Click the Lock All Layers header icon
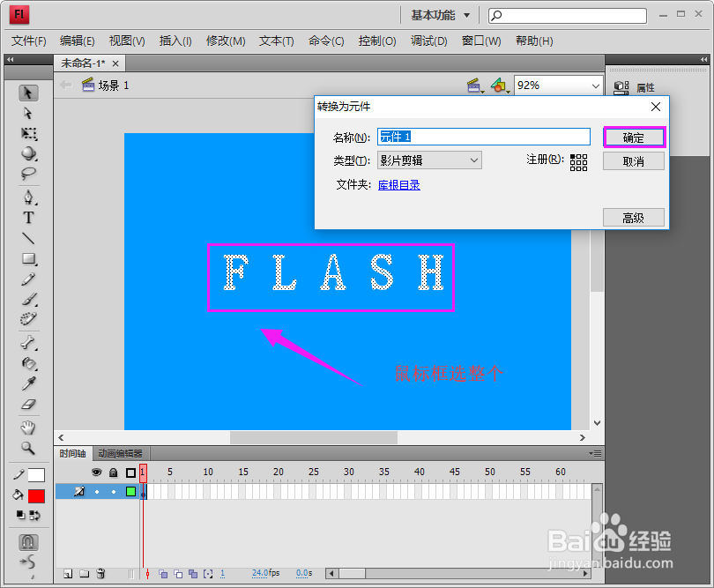714x588 pixels. [x=114, y=473]
